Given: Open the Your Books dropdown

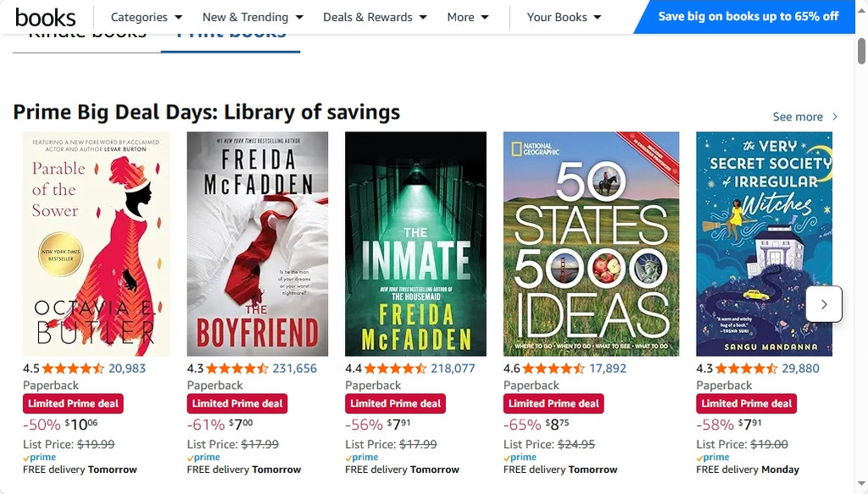Looking at the screenshot, I should [x=564, y=17].
